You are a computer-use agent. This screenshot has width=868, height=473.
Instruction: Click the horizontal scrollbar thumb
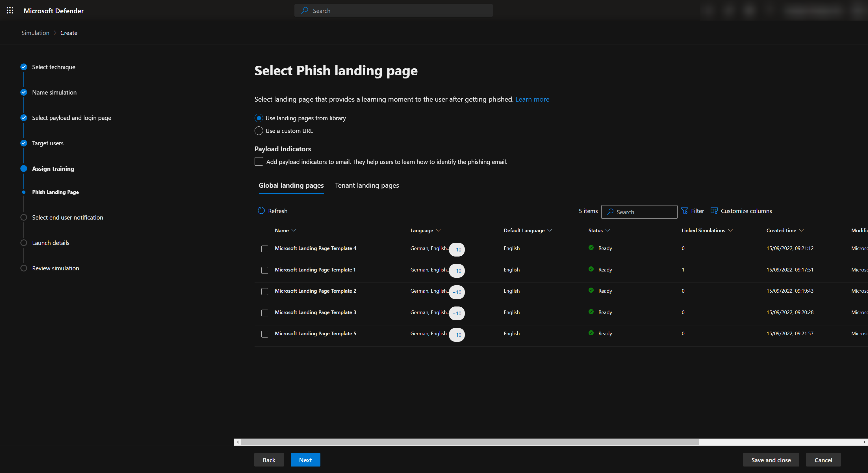[470, 442]
